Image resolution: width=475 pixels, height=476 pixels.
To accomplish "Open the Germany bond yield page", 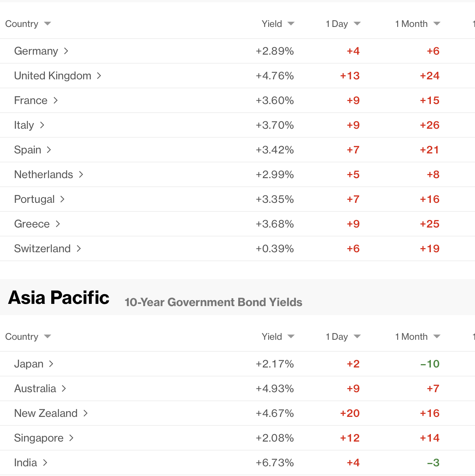I will pyautogui.click(x=36, y=51).
